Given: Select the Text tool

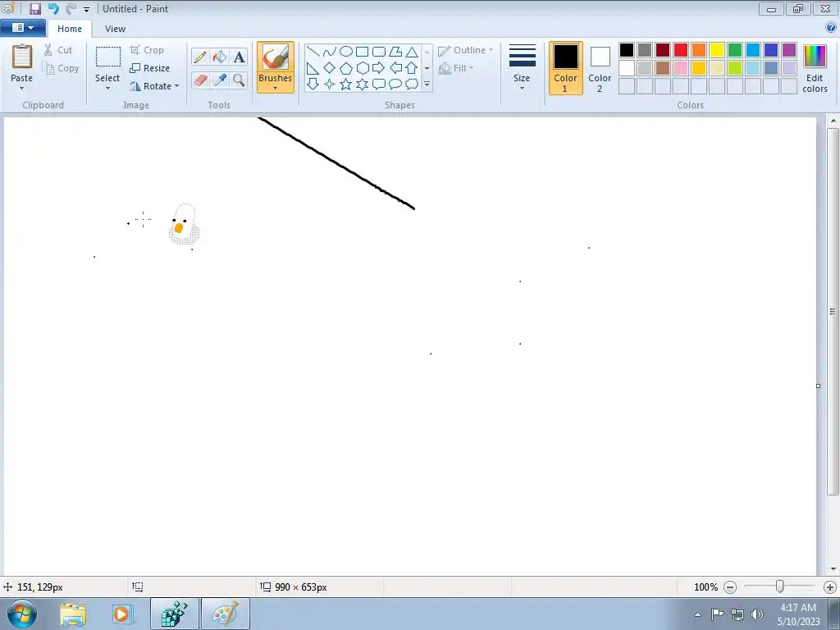Looking at the screenshot, I should pyautogui.click(x=239, y=57).
